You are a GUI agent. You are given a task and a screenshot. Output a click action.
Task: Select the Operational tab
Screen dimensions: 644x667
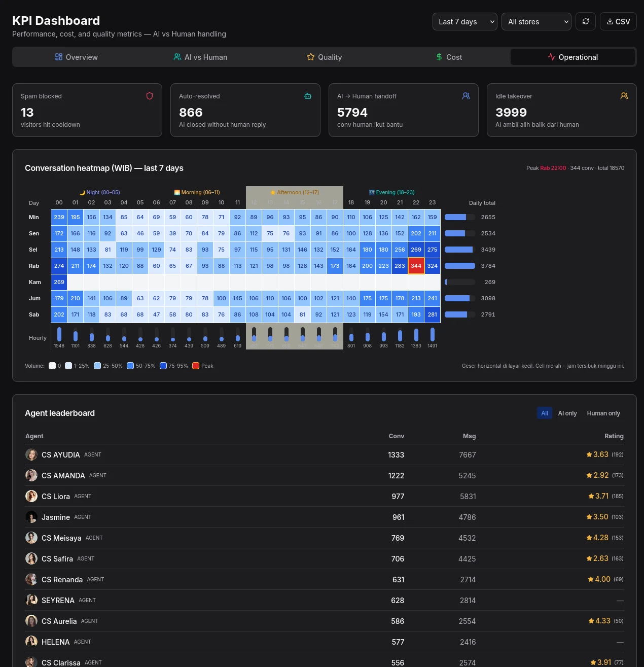(x=573, y=57)
